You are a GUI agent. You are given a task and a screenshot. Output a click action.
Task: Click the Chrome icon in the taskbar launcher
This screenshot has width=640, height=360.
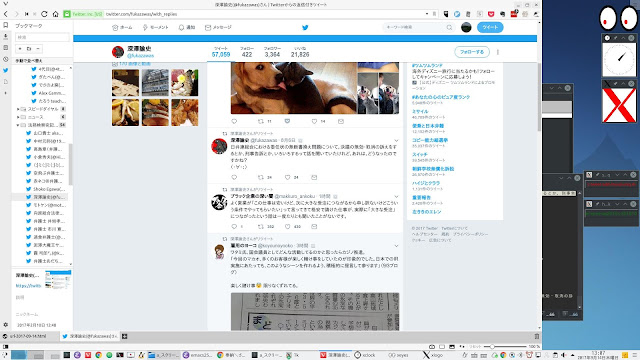(98, 355)
